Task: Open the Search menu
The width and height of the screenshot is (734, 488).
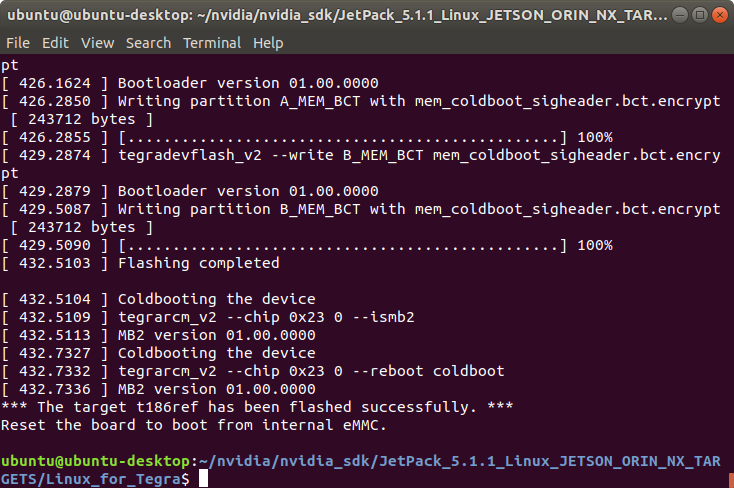Action: [148, 43]
